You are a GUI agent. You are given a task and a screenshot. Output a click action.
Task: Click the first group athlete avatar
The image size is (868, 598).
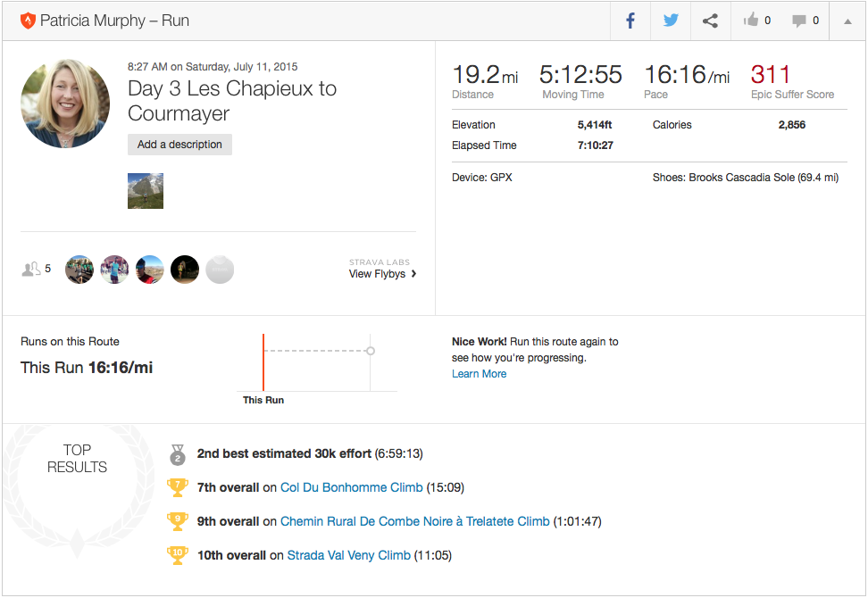point(79,269)
